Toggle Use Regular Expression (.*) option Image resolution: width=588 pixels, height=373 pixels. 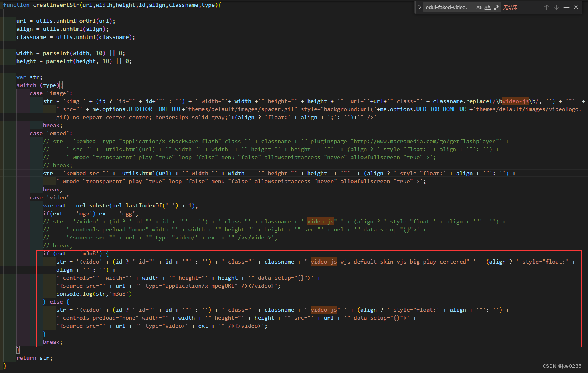[497, 7]
